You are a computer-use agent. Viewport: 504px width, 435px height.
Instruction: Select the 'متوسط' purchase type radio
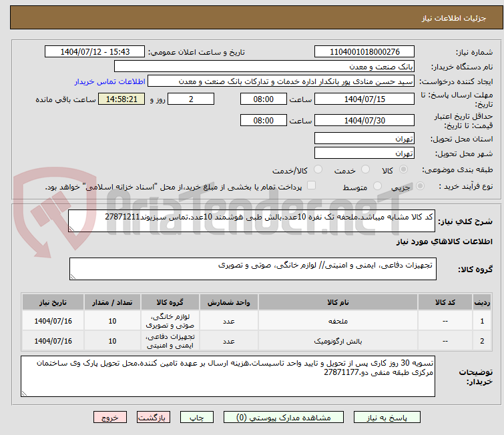pyautogui.click(x=379, y=187)
